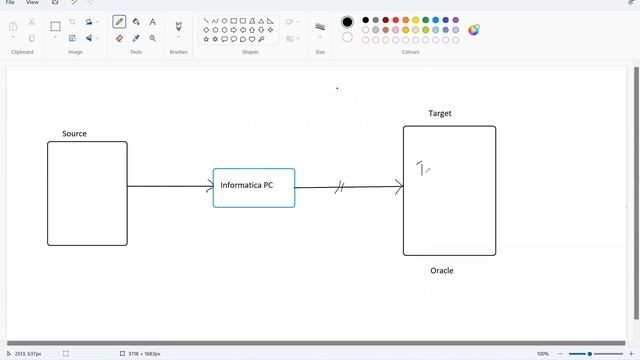
Task: Pick the pink colour swatch
Action: tap(396, 30)
